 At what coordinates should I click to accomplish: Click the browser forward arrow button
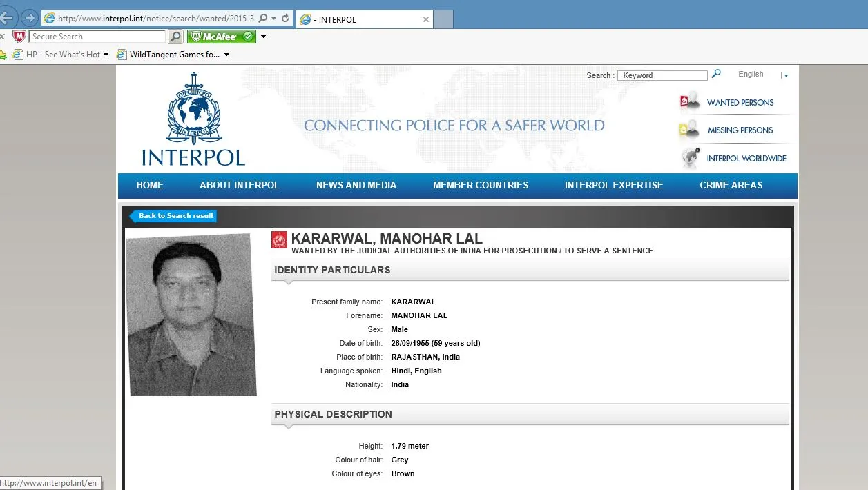coord(30,18)
